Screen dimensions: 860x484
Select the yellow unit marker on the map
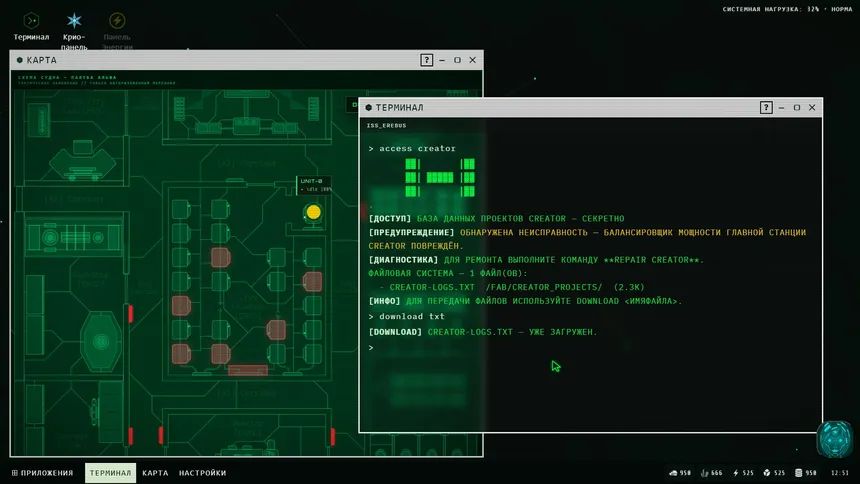[x=313, y=212]
